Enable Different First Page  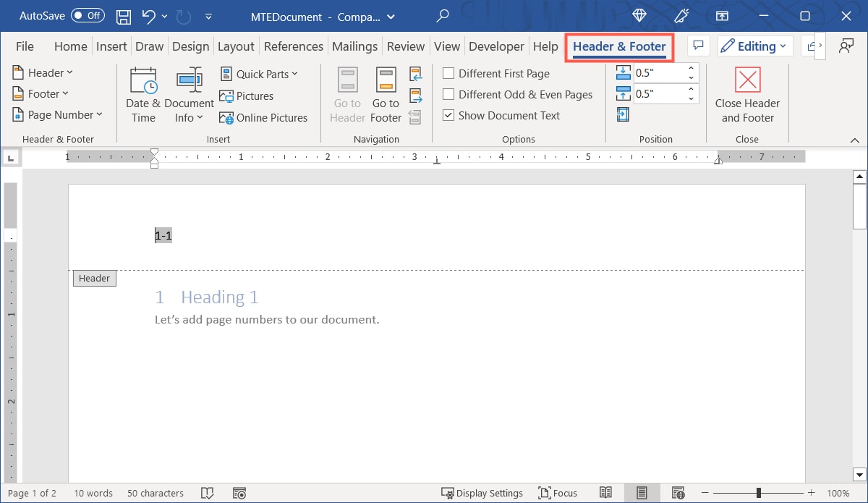coord(448,73)
